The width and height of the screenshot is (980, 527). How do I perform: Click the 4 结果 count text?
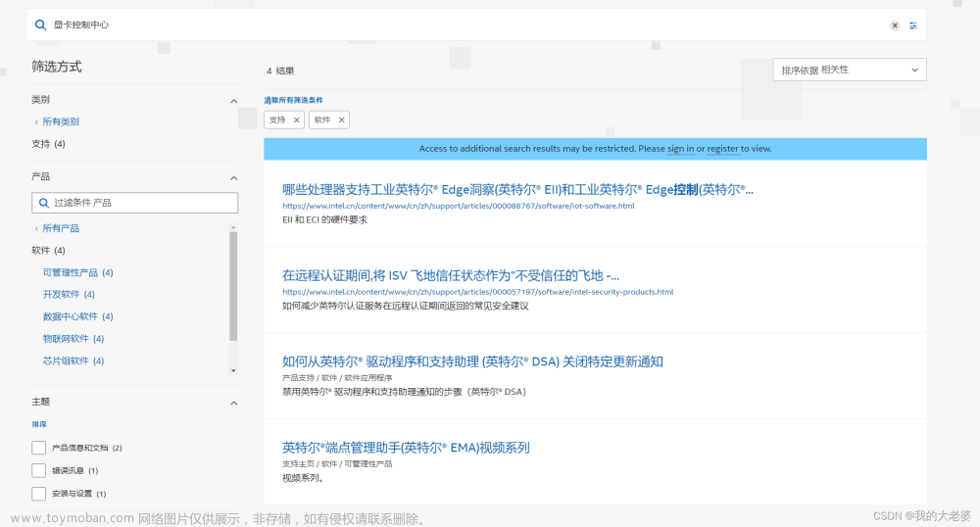(280, 72)
